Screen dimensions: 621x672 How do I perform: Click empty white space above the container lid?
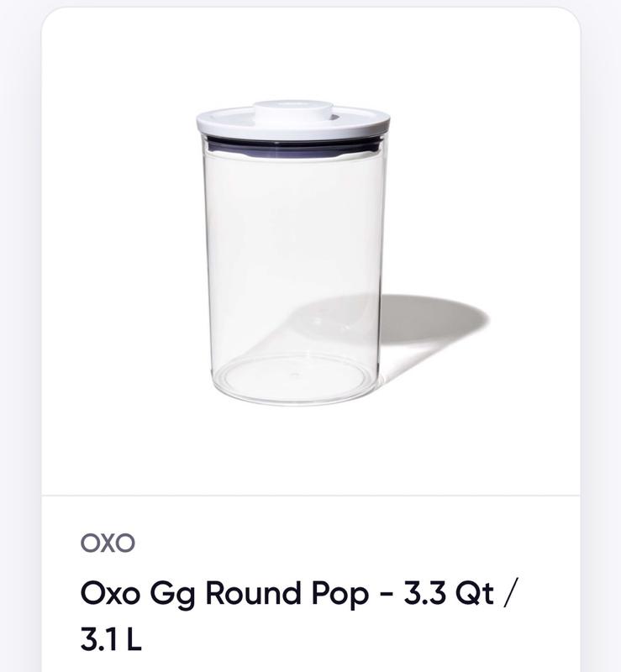tap(290, 50)
